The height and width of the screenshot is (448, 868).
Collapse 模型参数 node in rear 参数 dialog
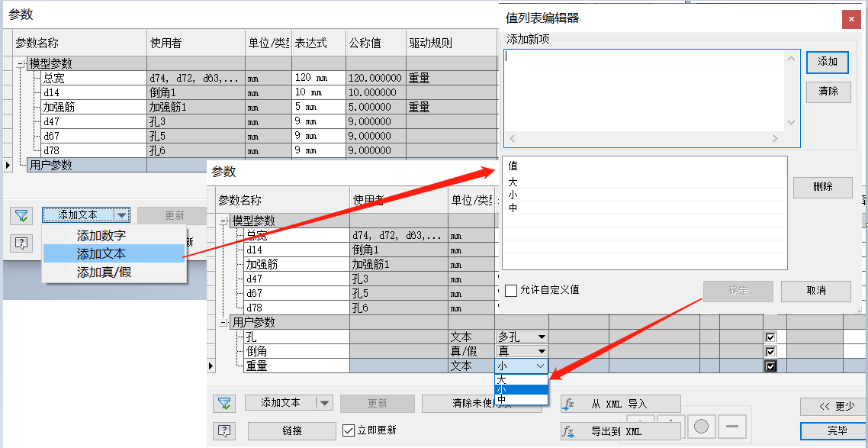pyautogui.click(x=21, y=64)
